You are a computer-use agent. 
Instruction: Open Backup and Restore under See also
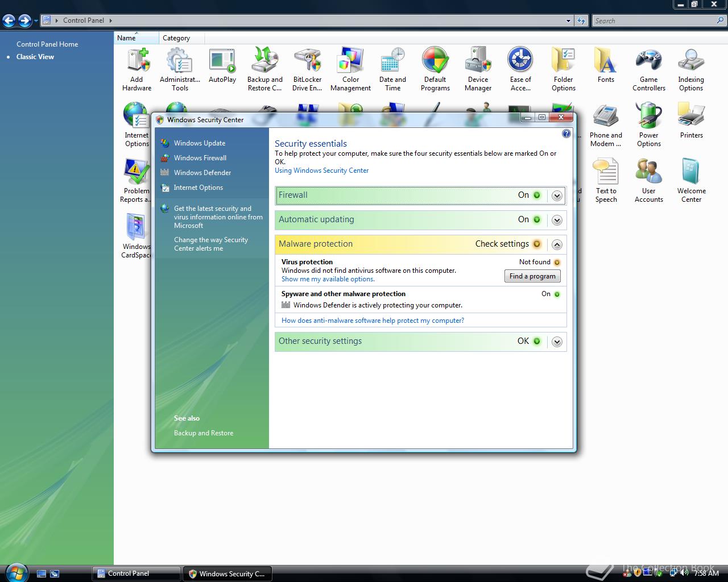[204, 433]
